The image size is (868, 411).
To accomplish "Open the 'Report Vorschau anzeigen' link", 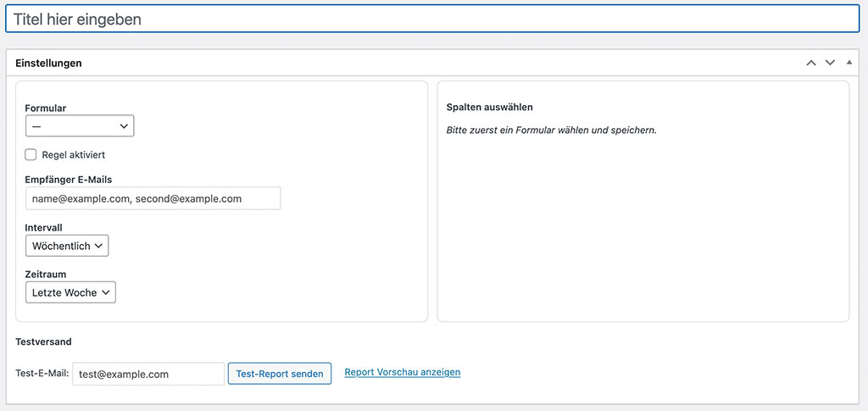I will click(403, 372).
